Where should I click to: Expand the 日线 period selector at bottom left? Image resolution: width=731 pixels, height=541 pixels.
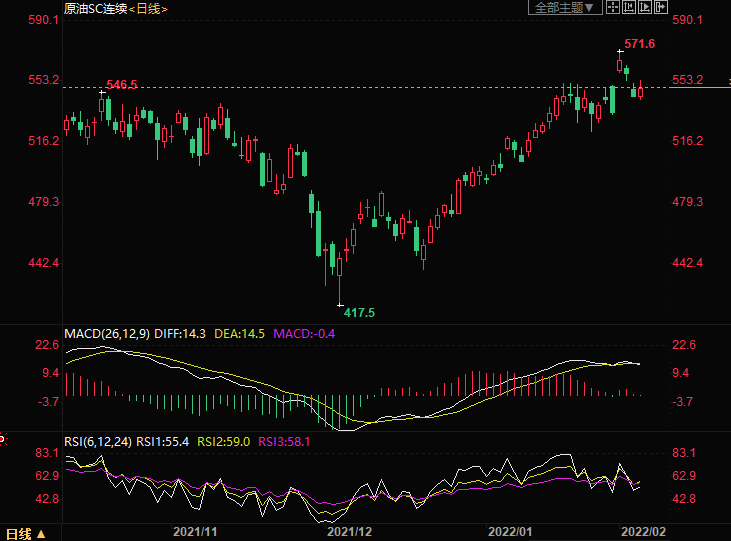tap(27, 533)
